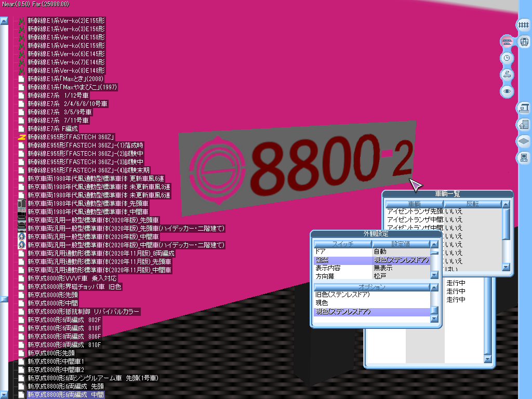Click scroll up arrow of オプション list
The width and height of the screenshot is (532, 399).
(x=434, y=287)
